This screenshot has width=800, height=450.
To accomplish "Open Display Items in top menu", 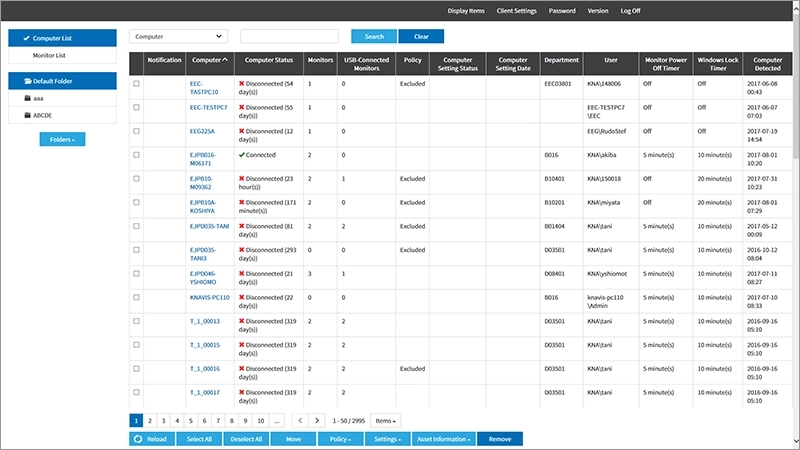I will pos(466,11).
